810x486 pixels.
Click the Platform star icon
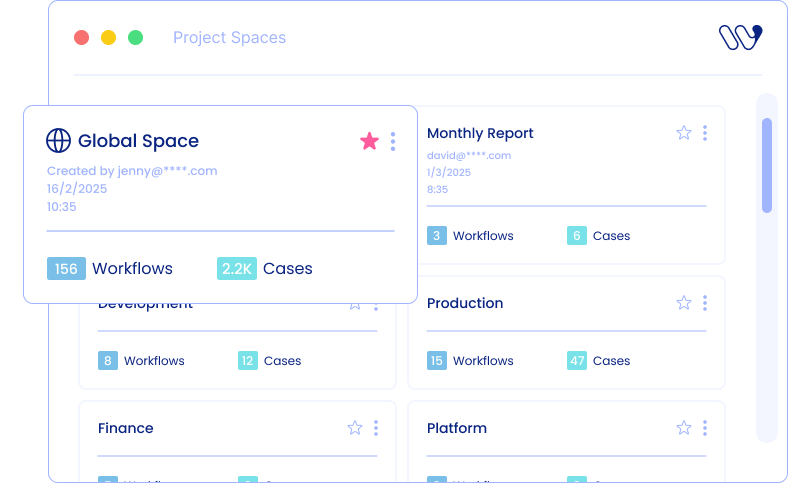[x=684, y=428]
